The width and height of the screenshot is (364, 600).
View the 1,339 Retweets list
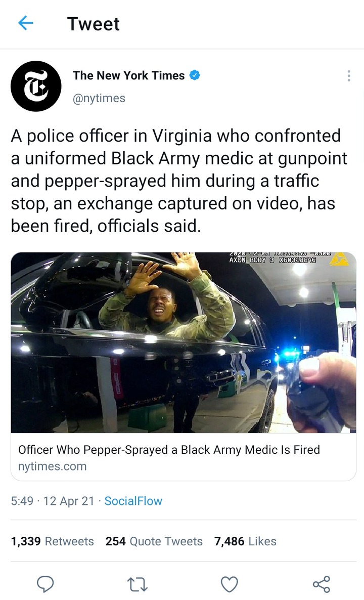tap(53, 541)
